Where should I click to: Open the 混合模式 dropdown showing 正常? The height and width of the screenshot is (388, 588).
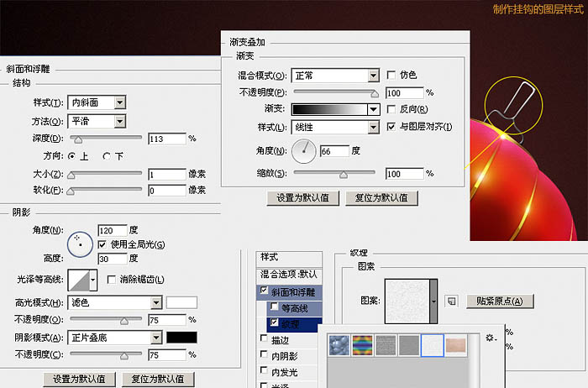336,76
